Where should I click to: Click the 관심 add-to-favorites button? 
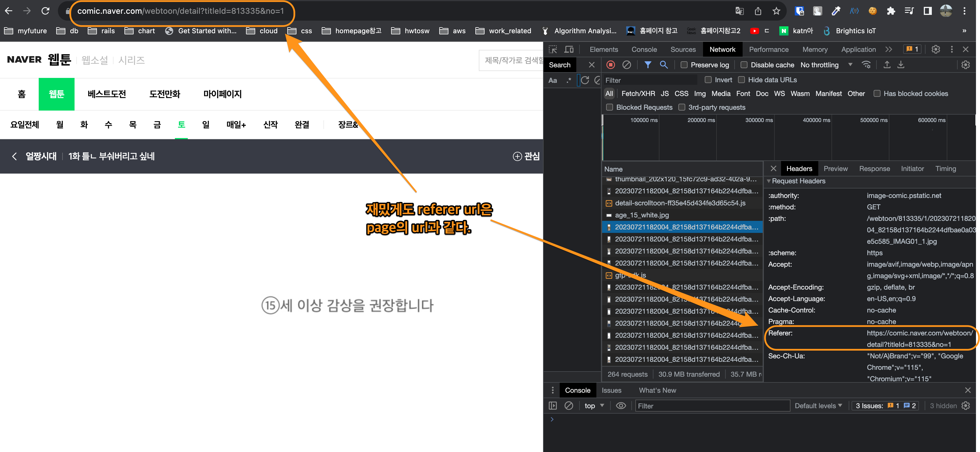[526, 156]
